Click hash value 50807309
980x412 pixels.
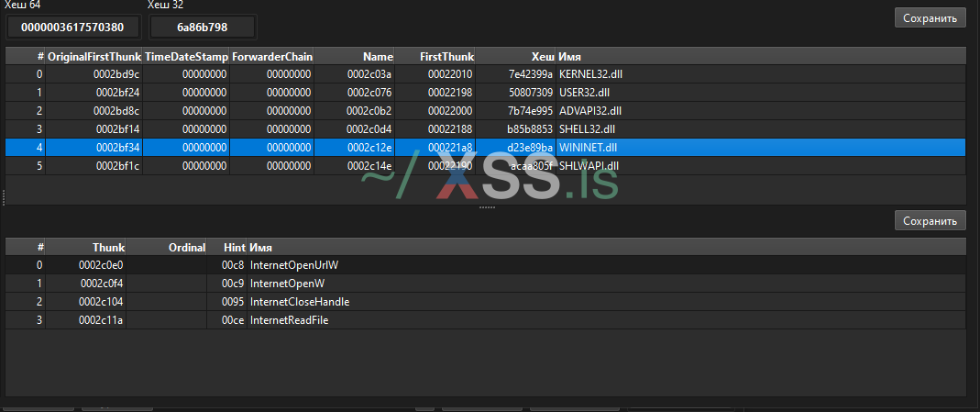[531, 93]
